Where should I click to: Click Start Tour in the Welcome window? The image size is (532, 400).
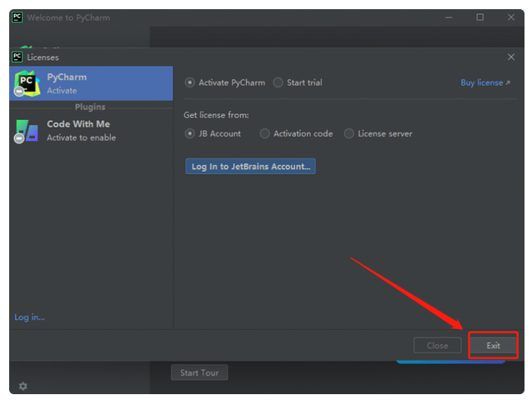click(x=199, y=372)
